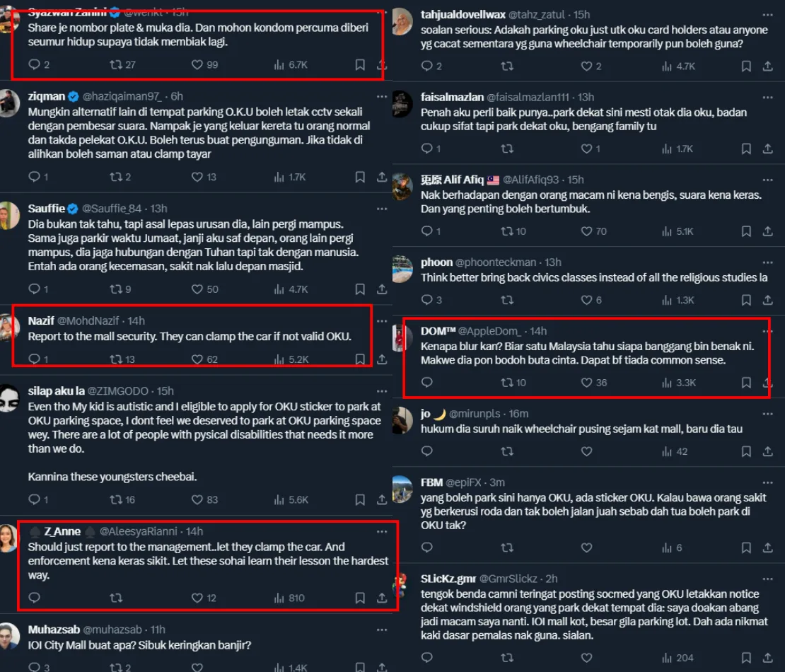
Task: Bookmark jo's wheelchair punishment tweet
Action: point(746,451)
